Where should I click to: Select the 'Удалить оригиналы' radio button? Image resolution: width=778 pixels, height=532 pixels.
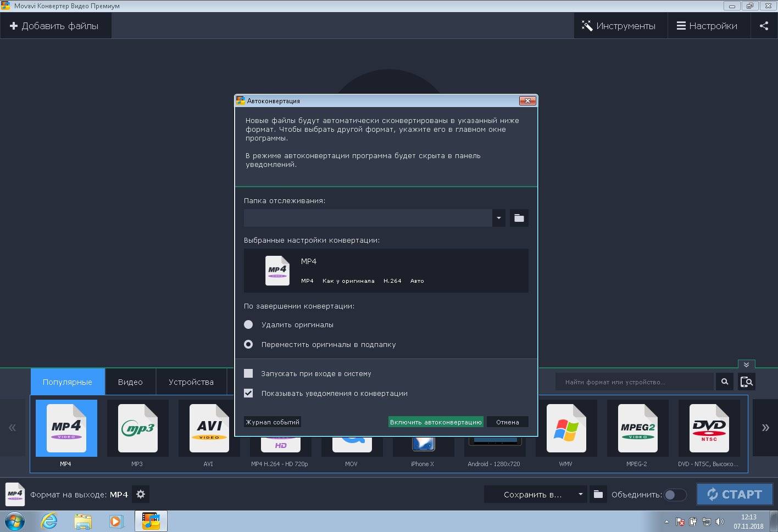[248, 324]
